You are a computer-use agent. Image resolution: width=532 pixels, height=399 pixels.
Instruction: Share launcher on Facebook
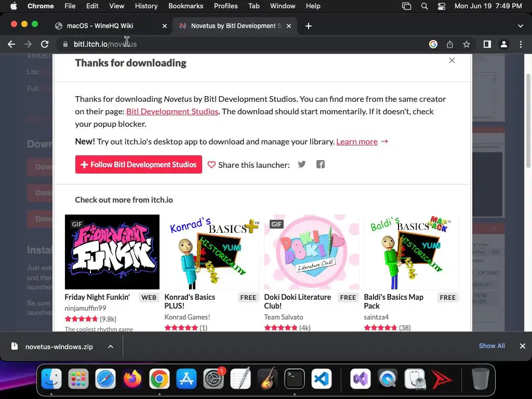coord(320,165)
